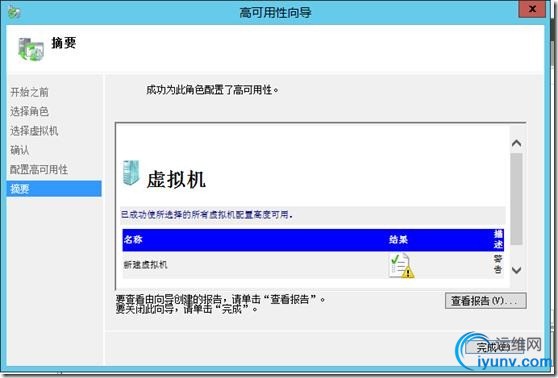Viewport: 558px width, 378px height.
Task: Click the report vertical scrollbar thumb
Action: [x=516, y=199]
